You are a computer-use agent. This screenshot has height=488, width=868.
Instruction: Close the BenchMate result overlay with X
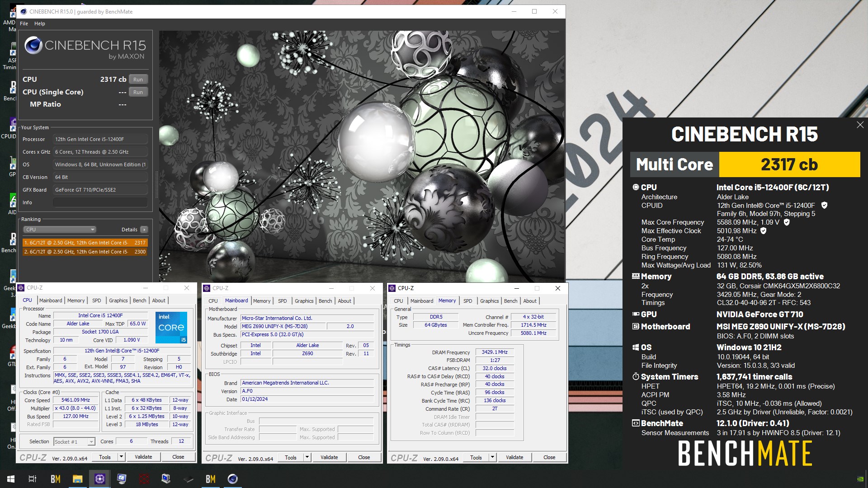point(860,125)
